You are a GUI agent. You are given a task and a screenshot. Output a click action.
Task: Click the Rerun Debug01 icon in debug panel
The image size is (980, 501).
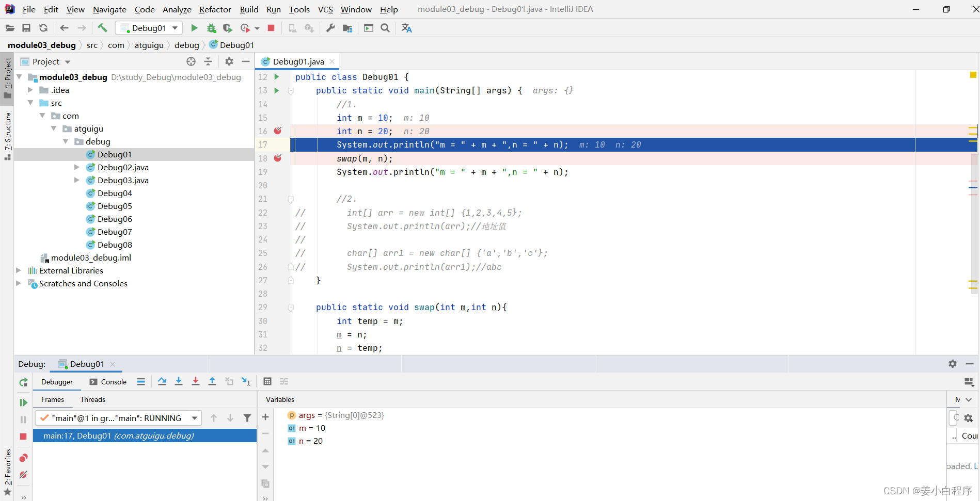[23, 382]
